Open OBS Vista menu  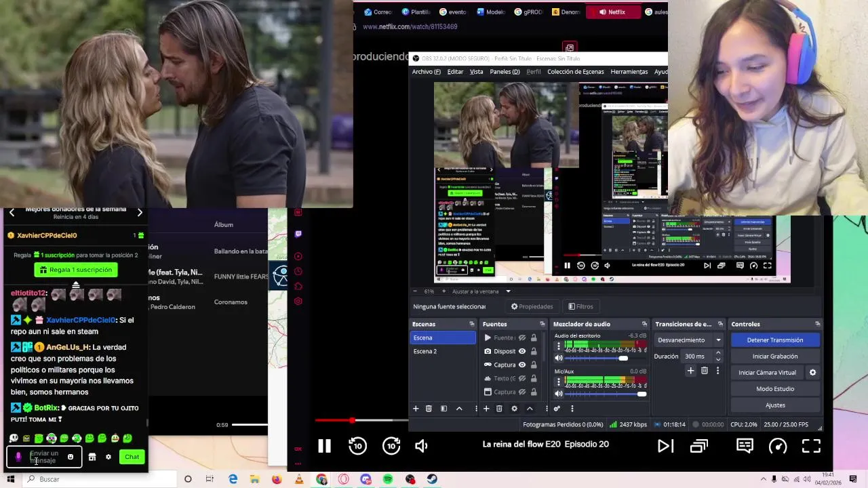477,72
